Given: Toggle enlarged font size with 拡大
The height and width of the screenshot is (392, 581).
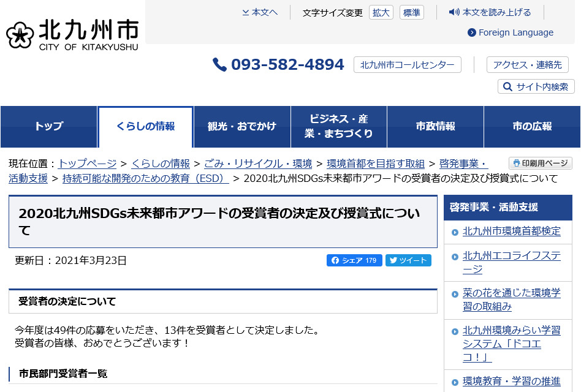Looking at the screenshot, I should pyautogui.click(x=381, y=12).
